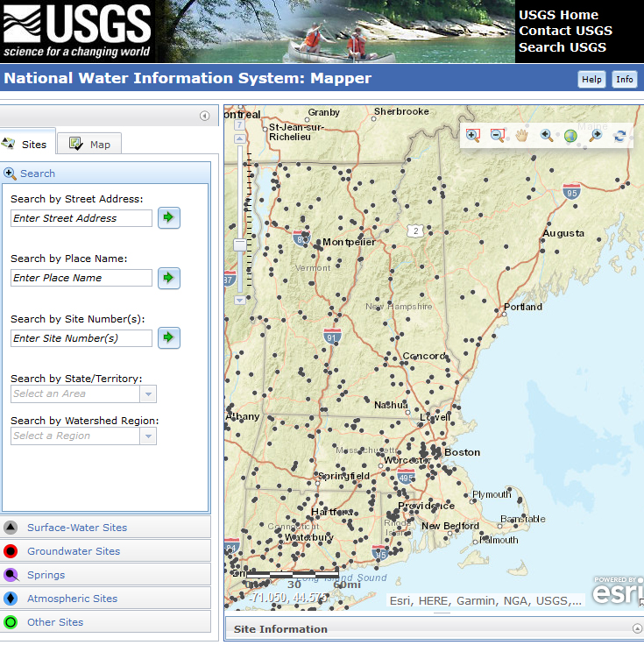This screenshot has height=645, width=644.
Task: Go to previous map extent
Action: (547, 135)
